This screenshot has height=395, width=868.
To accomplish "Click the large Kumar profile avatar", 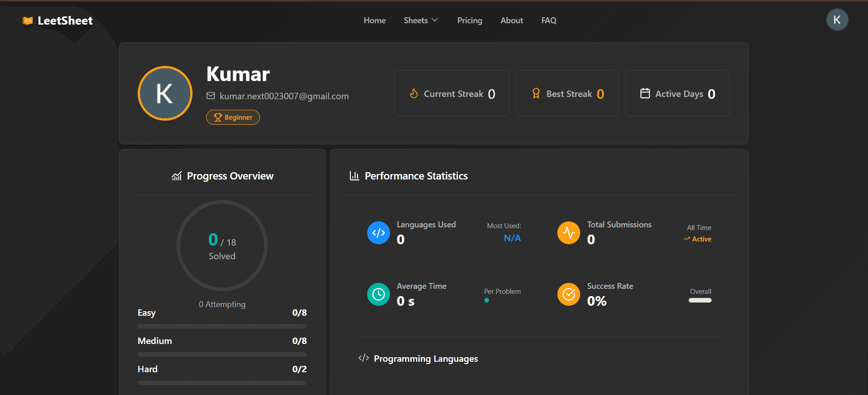I will click(x=165, y=93).
